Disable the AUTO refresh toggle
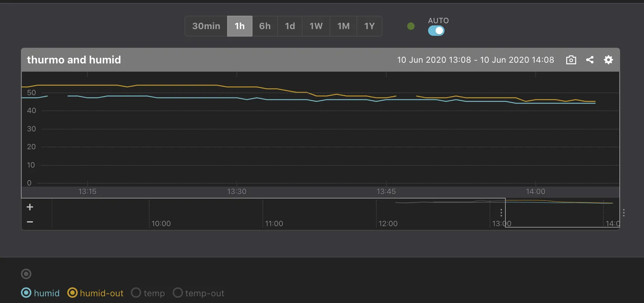 pos(436,31)
